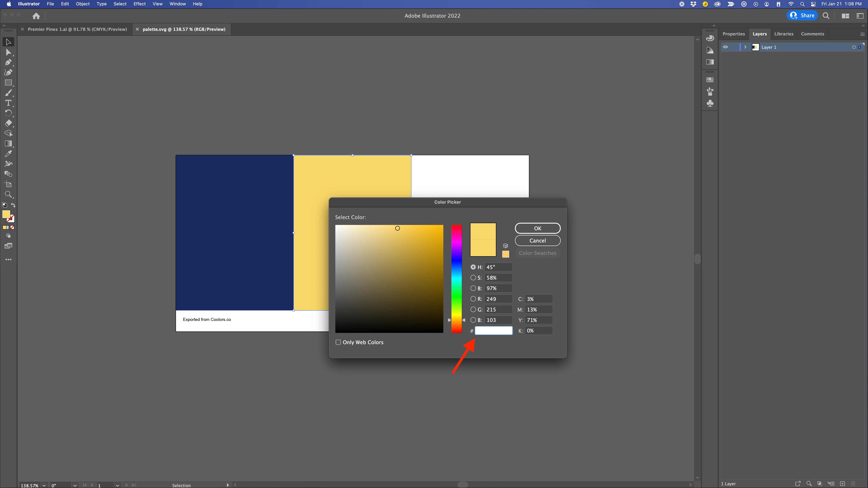Image resolution: width=868 pixels, height=488 pixels.
Task: Choose the Rectangle tool
Action: click(8, 83)
